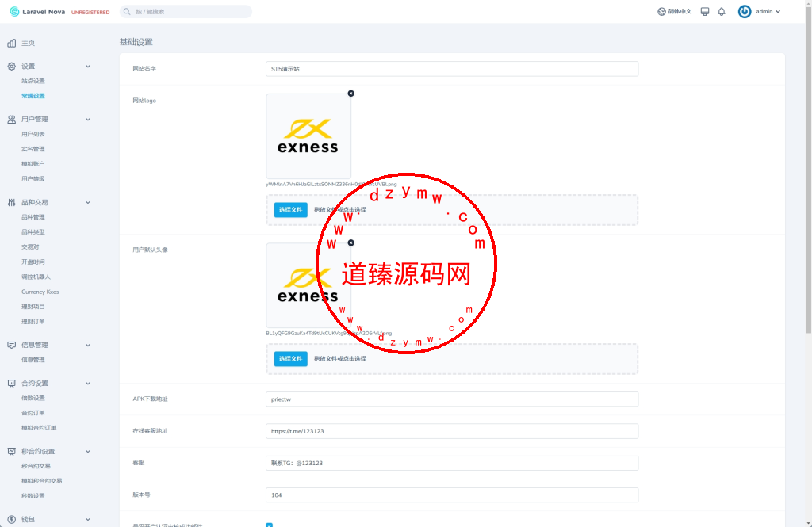The image size is (812, 527).
Task: Open 交易对 page
Action: pos(30,247)
